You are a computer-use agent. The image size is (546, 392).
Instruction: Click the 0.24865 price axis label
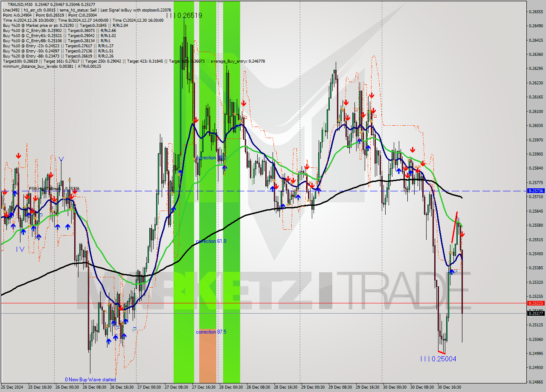pyautogui.click(x=536, y=382)
